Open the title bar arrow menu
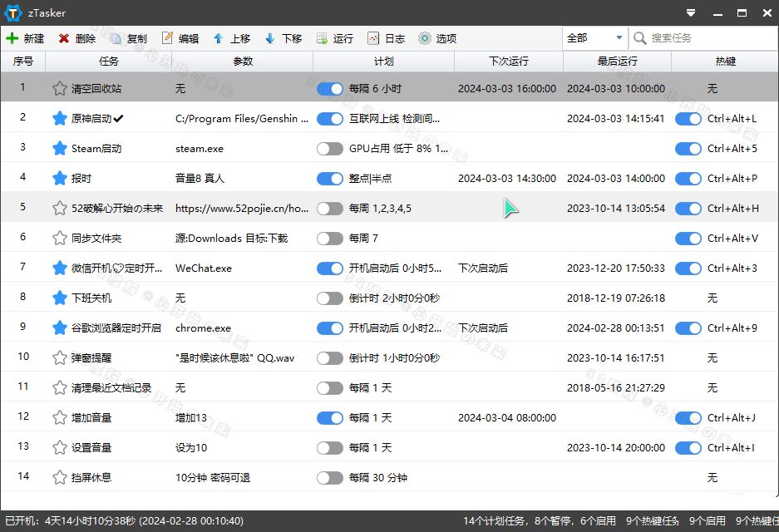The image size is (779, 532). [691, 12]
